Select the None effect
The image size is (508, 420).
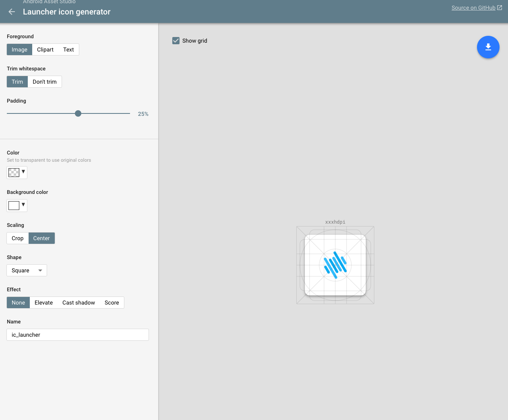[18, 303]
